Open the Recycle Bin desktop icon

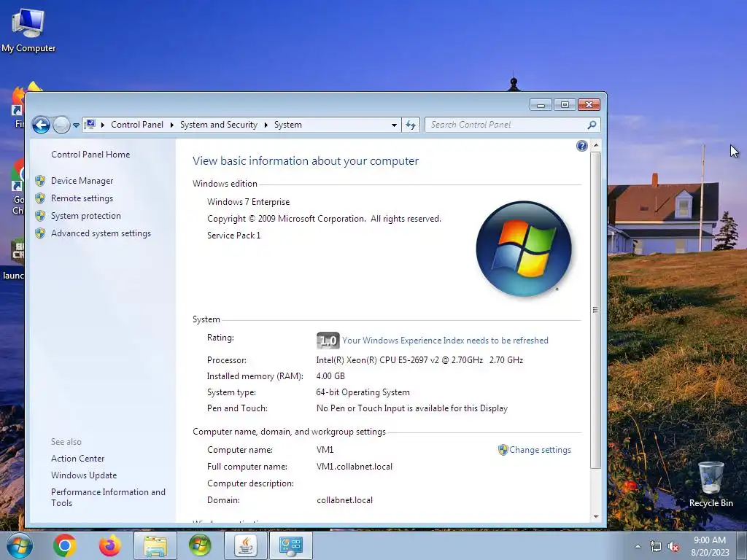711,484
